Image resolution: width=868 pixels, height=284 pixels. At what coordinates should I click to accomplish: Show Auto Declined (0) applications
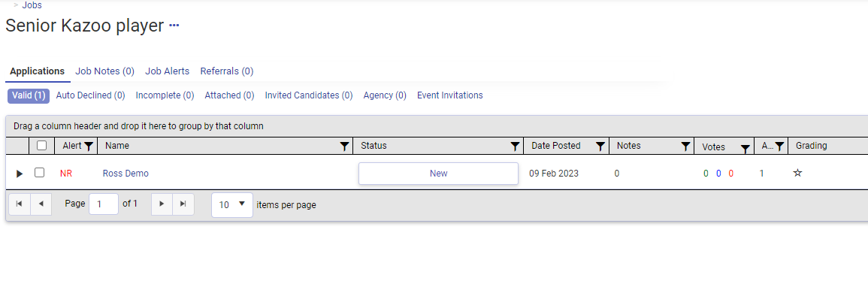[x=90, y=95]
